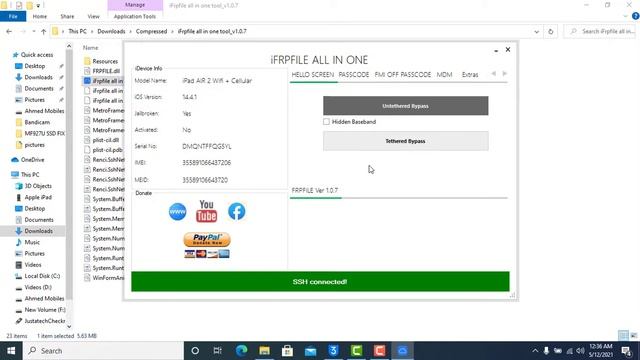Click the Search iFrpfile search box
This screenshot has width=640, height=360.
click(x=601, y=31)
